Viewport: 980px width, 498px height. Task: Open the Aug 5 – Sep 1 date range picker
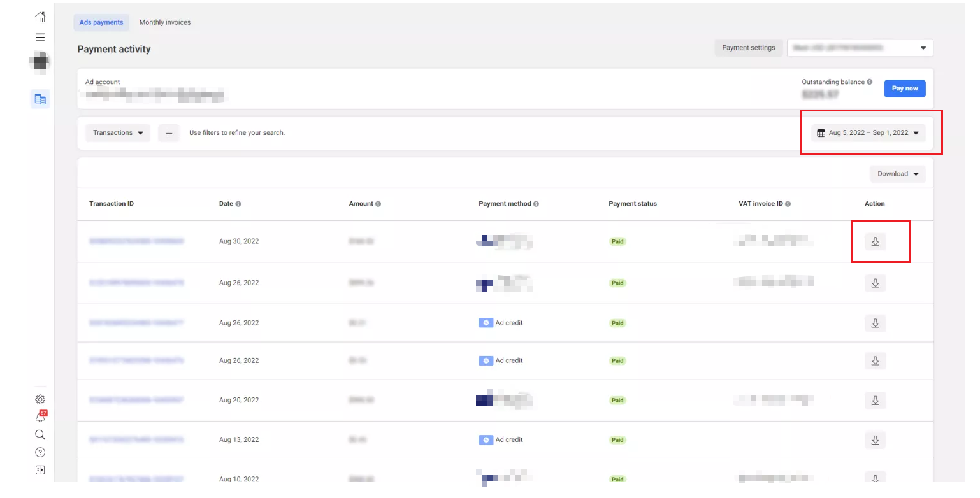[x=868, y=132]
